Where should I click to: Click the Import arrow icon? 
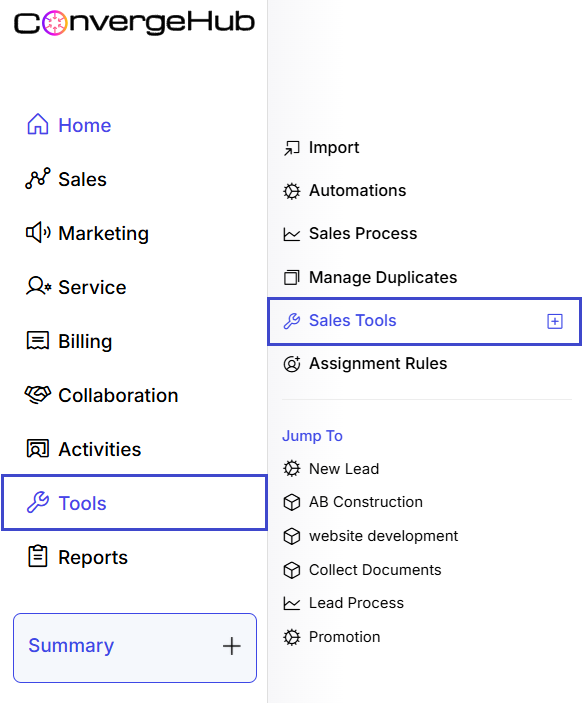pyautogui.click(x=292, y=148)
